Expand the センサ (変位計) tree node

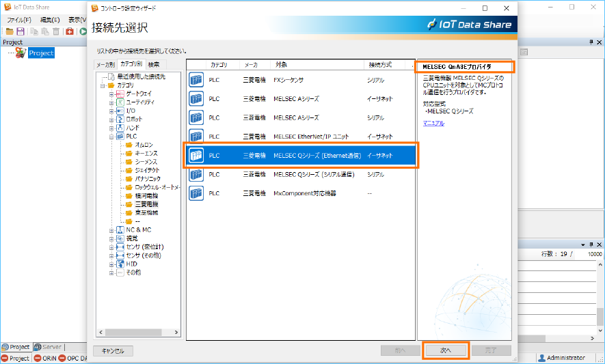pyautogui.click(x=111, y=247)
